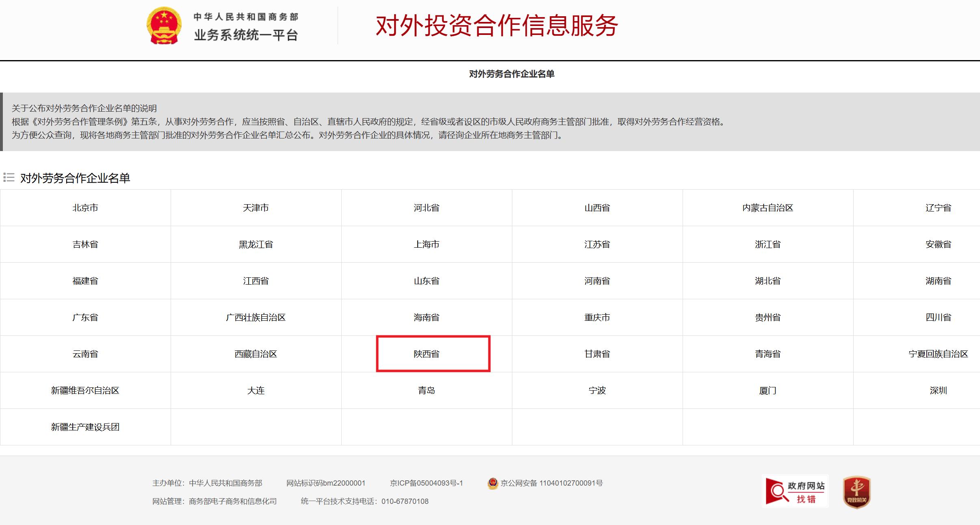Select 北京市 from the region table

[85, 208]
